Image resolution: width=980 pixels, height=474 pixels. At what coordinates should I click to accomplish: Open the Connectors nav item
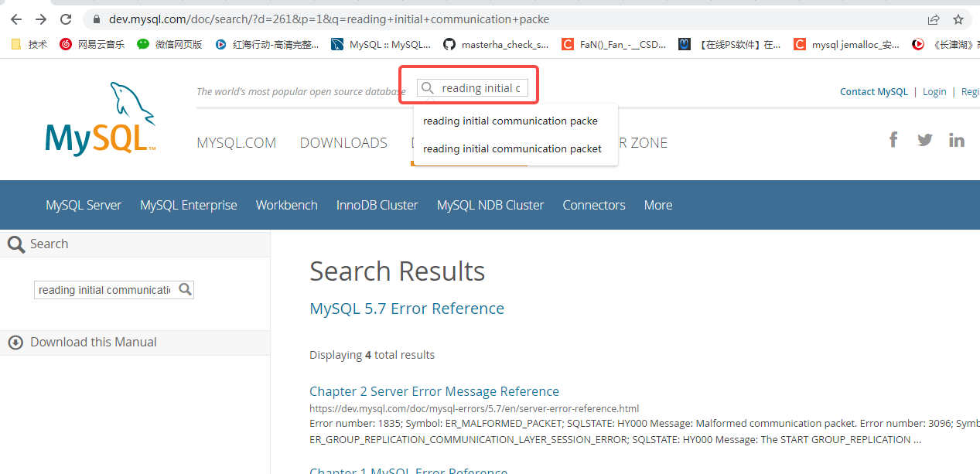pos(594,205)
